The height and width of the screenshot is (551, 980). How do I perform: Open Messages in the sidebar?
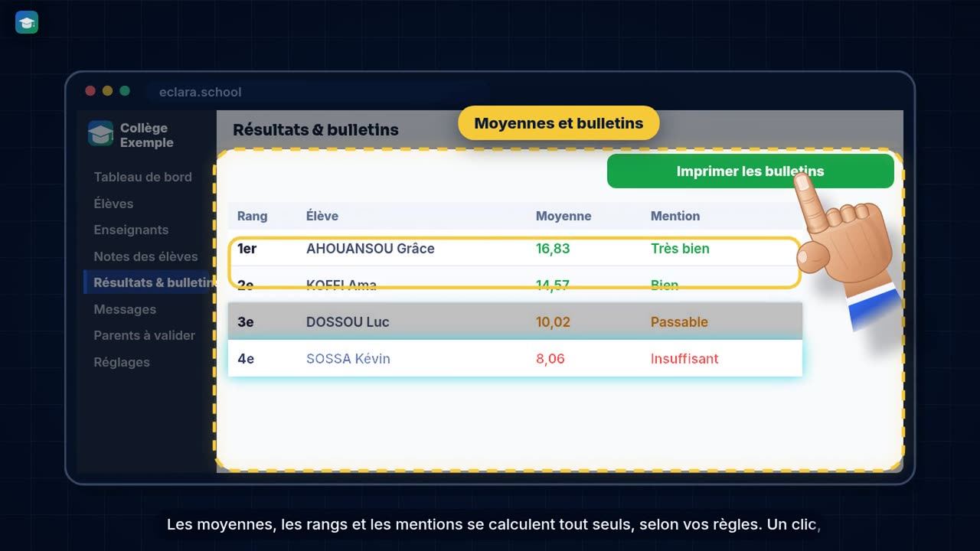[125, 309]
